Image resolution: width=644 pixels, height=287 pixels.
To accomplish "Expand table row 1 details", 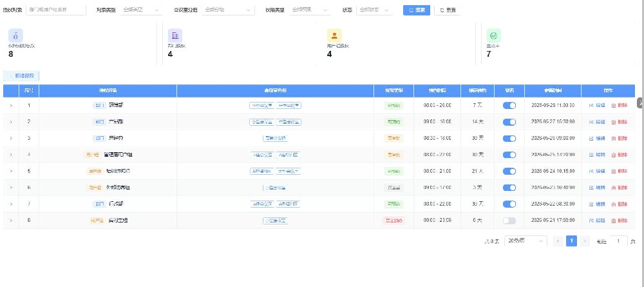I will point(11,105).
